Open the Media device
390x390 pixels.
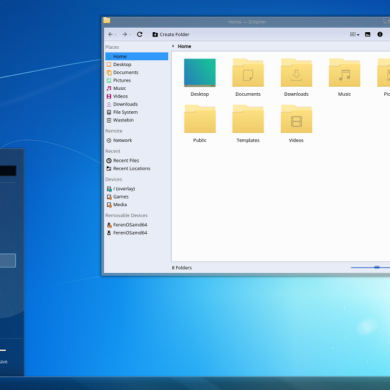click(x=137, y=205)
